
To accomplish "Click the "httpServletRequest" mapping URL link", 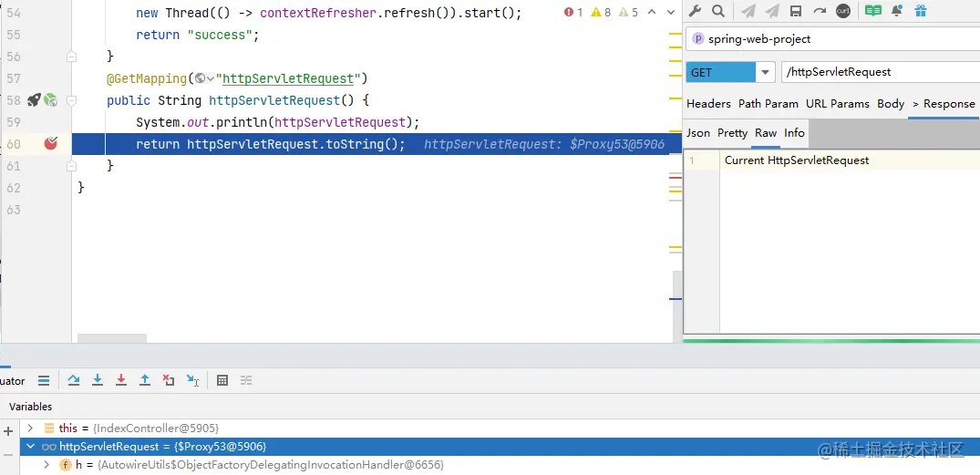I will pyautogui.click(x=288, y=78).
